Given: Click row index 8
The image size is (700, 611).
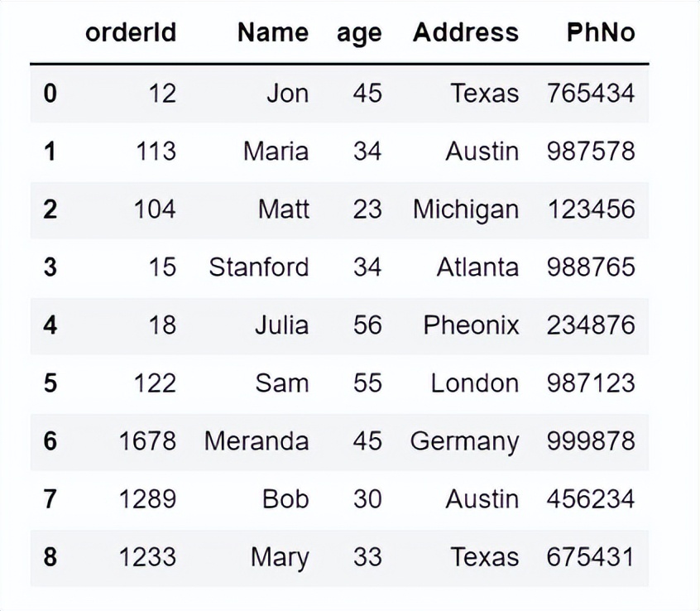Looking at the screenshot, I should point(50,557).
